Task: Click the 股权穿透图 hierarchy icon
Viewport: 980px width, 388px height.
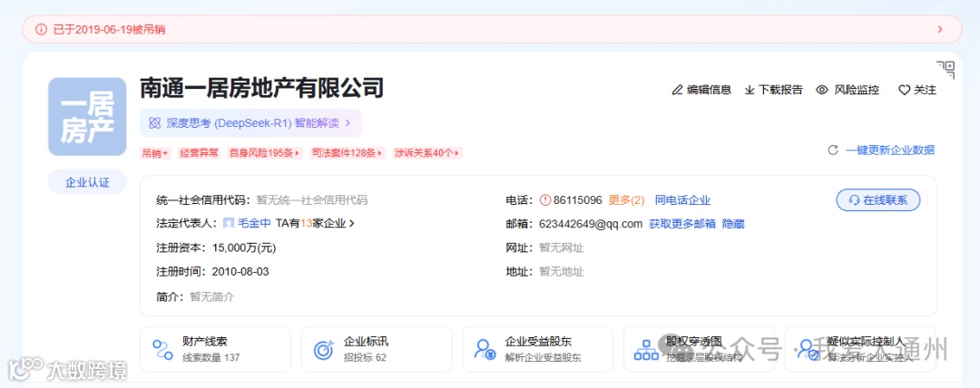Action: pyautogui.click(x=646, y=350)
